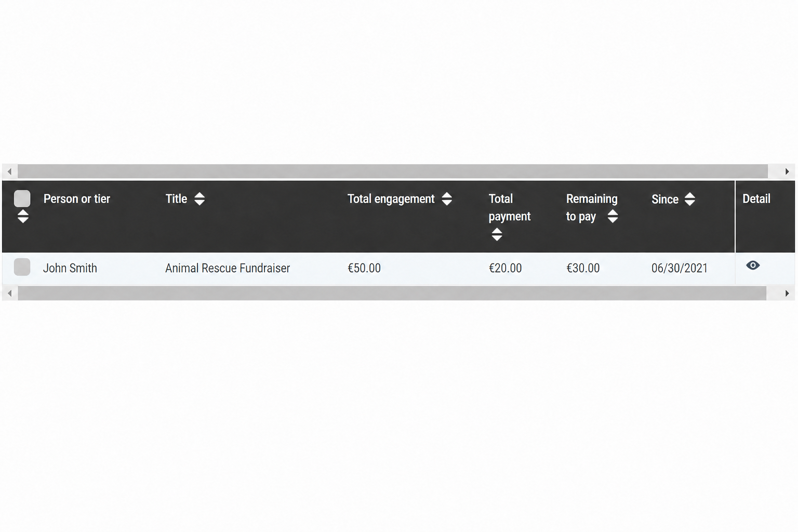Sort by Total payment sort arrows
798x532 pixels.
[497, 234]
